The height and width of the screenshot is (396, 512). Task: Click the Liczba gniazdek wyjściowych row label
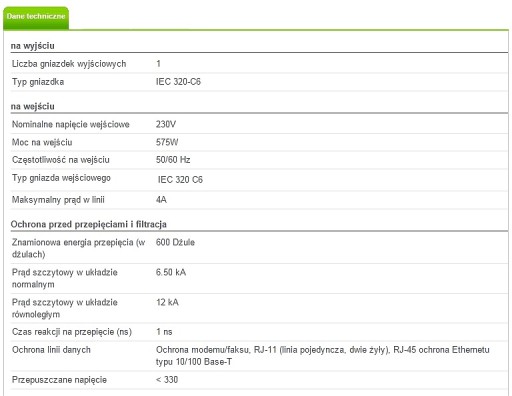click(69, 64)
